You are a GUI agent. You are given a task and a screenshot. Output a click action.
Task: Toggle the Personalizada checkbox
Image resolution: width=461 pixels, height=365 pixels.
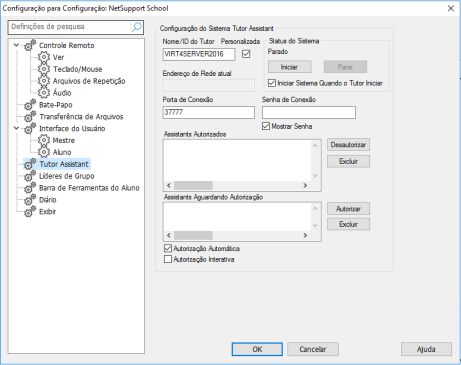point(246,54)
